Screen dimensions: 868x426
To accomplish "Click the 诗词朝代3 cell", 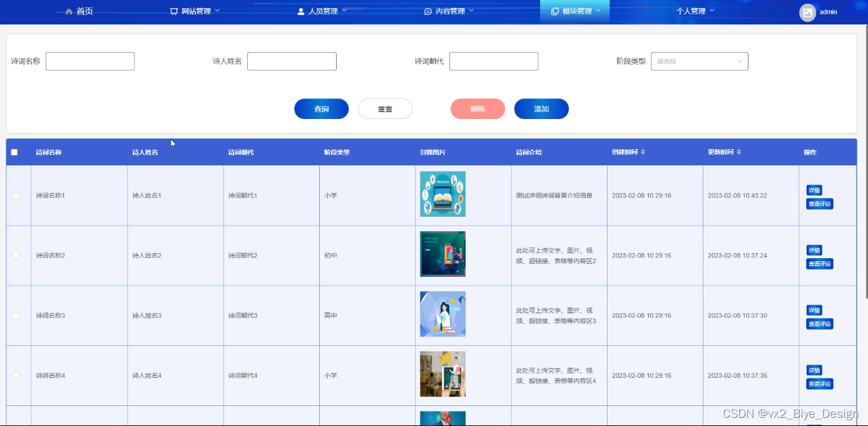I will [243, 316].
